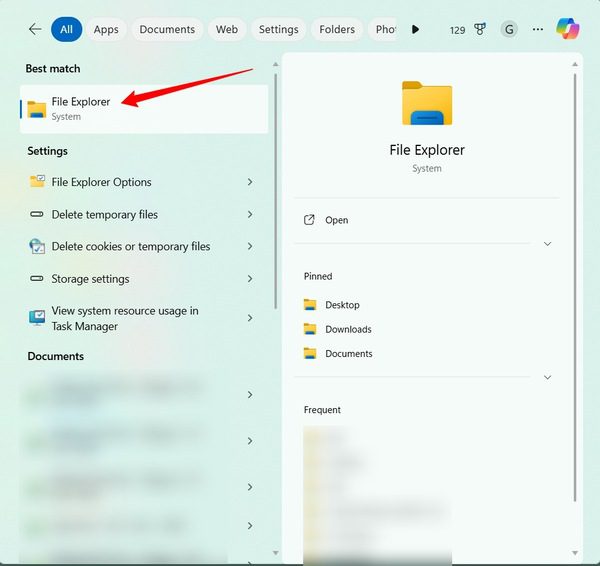Viewport: 600px width, 566px height.
Task: Open the three-dot more options menu
Action: [538, 29]
